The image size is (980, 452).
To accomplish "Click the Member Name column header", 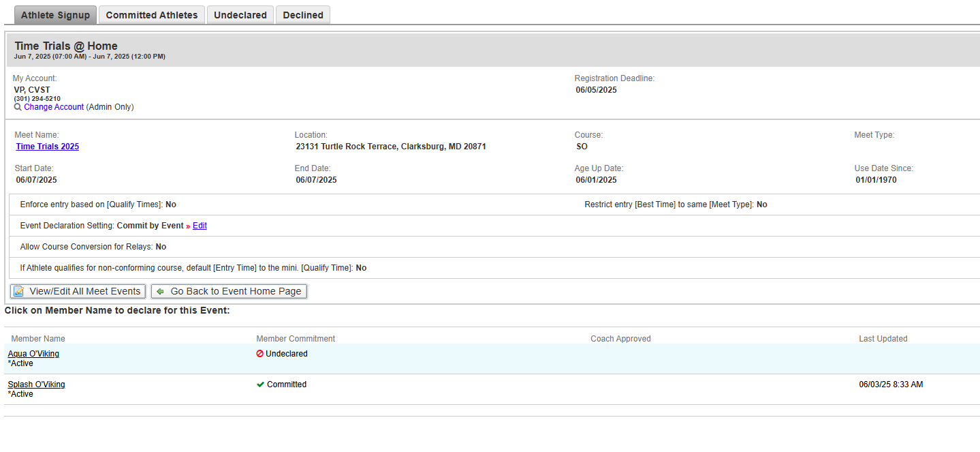I will tap(38, 339).
